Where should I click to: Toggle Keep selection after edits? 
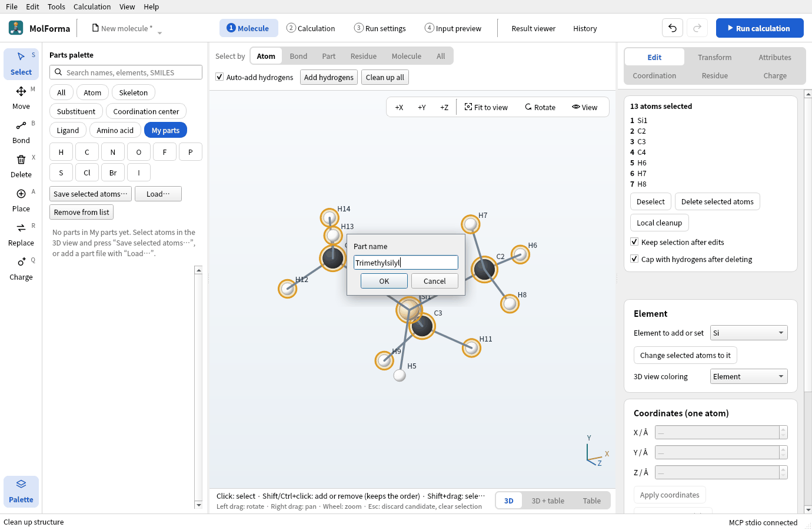(634, 242)
